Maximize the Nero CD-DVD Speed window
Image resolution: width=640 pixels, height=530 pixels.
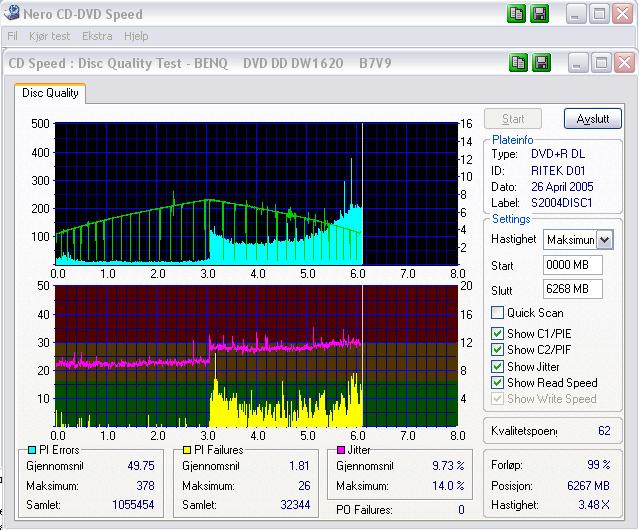(599, 14)
